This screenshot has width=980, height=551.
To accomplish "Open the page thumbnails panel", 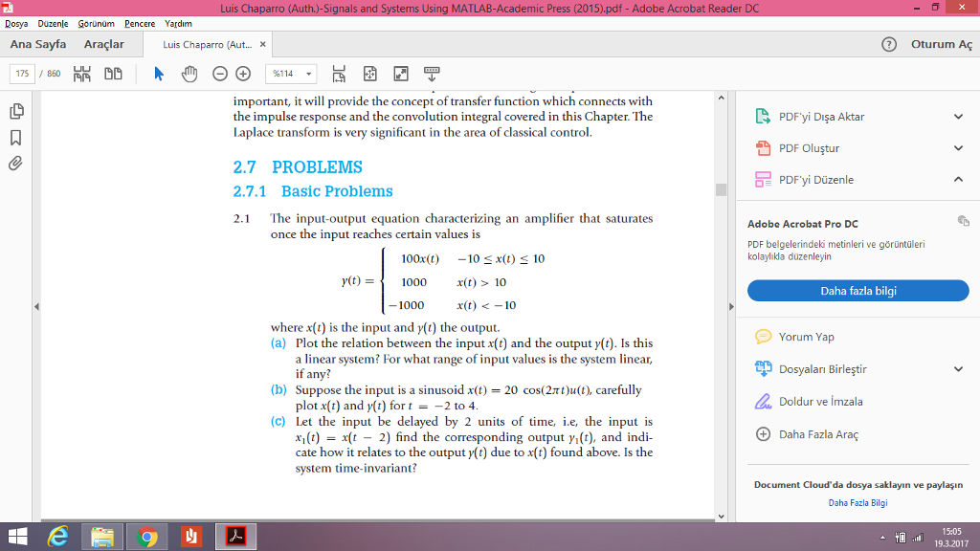I will 14,110.
